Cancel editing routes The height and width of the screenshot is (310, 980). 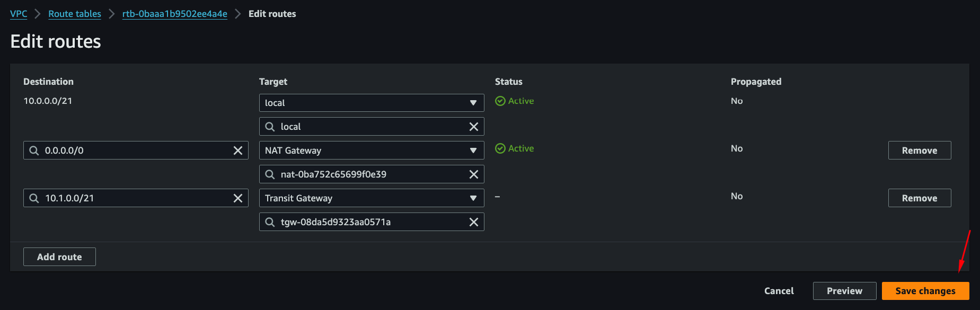pos(779,291)
